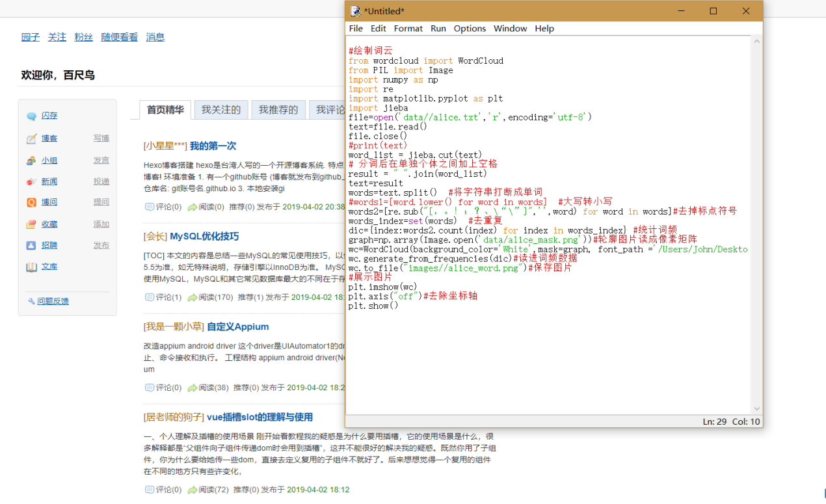Switch to the 我关注的 tab
826x504 pixels.
click(x=221, y=110)
